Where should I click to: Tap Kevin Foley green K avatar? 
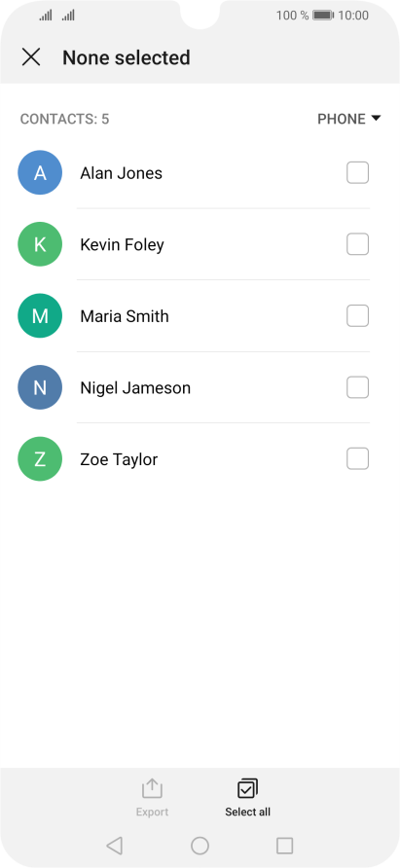click(40, 244)
